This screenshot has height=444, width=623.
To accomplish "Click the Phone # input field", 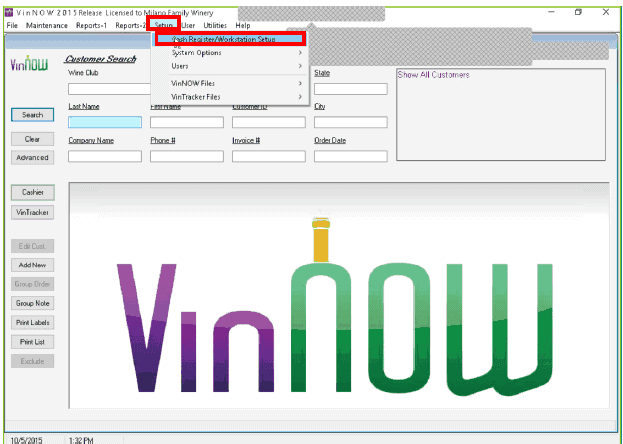I will pos(187,156).
